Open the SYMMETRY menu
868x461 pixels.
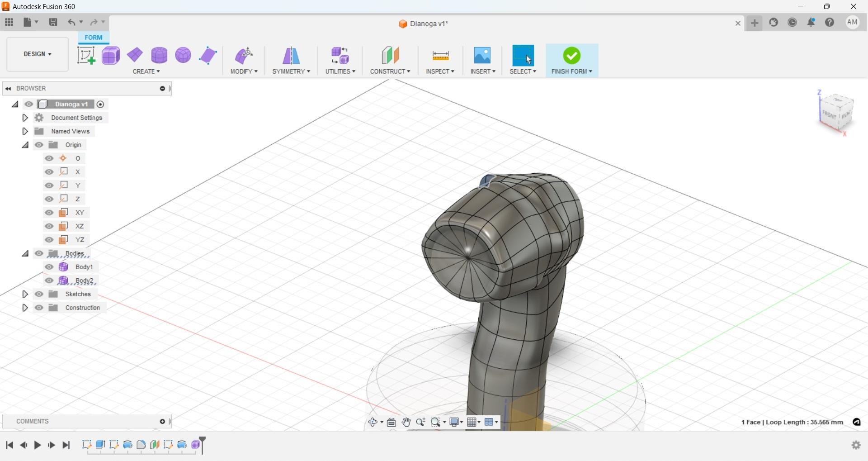point(291,71)
